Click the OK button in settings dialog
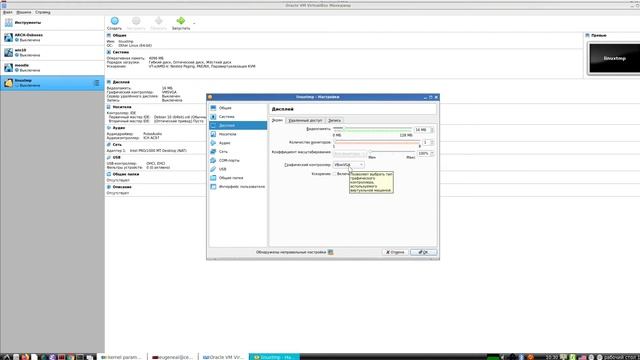Viewport: 640px width, 360px height. click(x=423, y=252)
